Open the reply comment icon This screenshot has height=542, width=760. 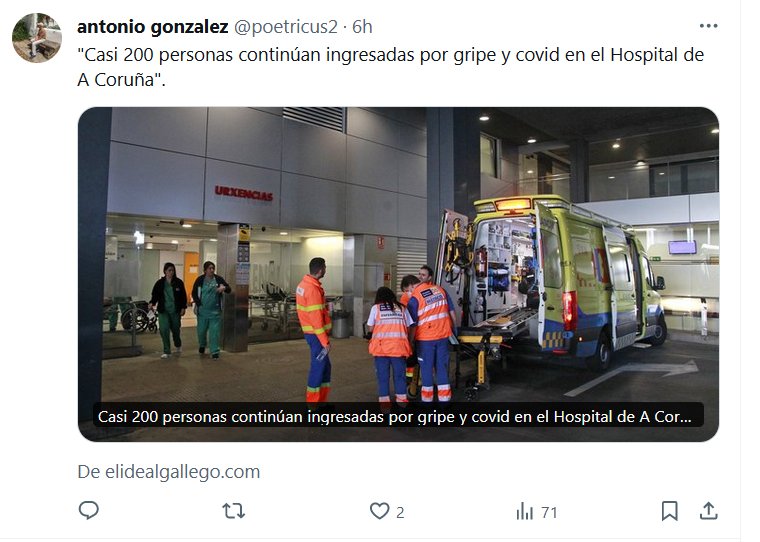89,510
